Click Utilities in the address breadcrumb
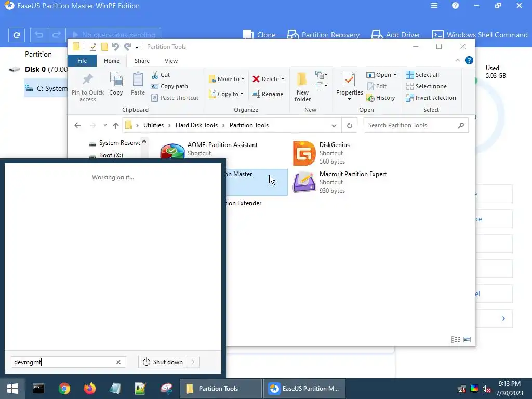 point(153,125)
